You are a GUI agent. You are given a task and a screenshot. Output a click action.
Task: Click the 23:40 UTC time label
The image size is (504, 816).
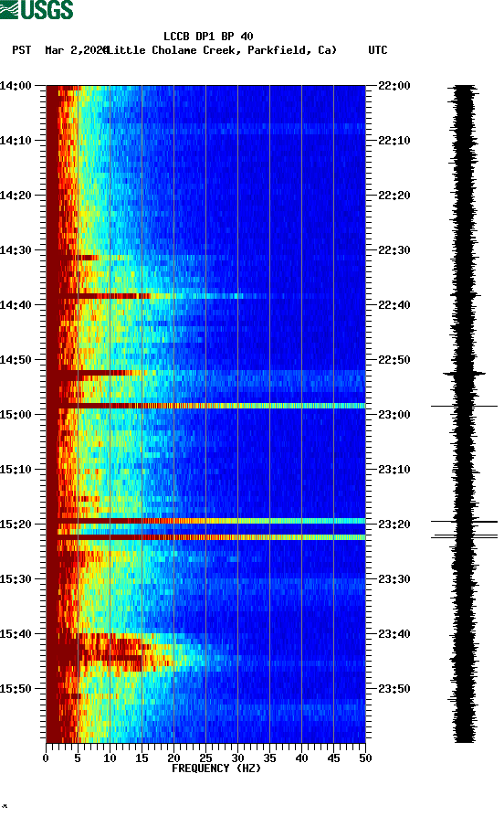(x=394, y=634)
